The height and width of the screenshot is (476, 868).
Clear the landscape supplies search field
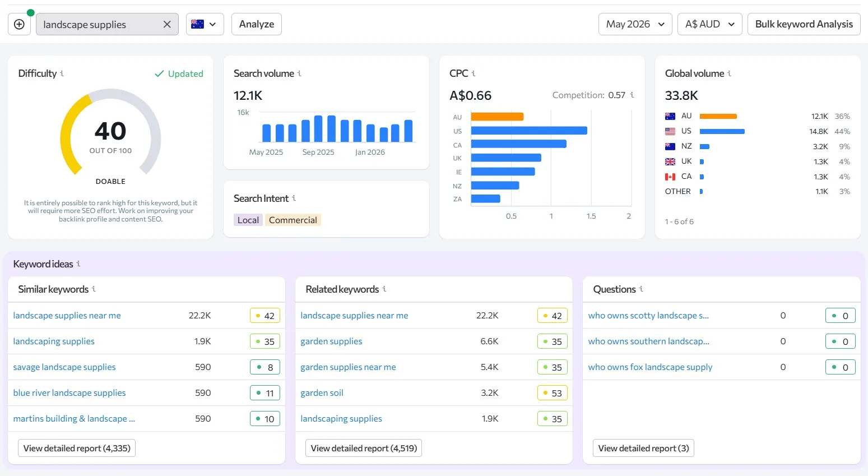coord(167,24)
